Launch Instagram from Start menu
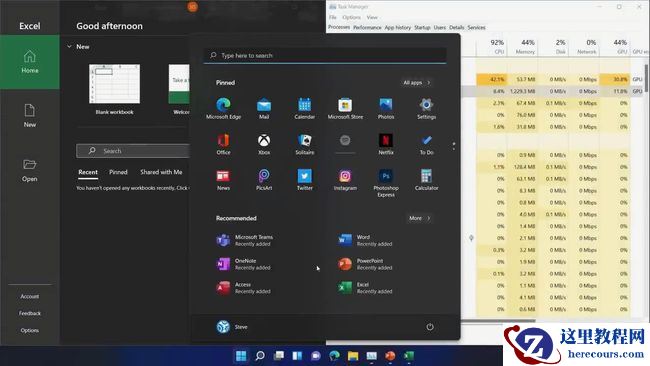650x366 pixels. tap(345, 180)
